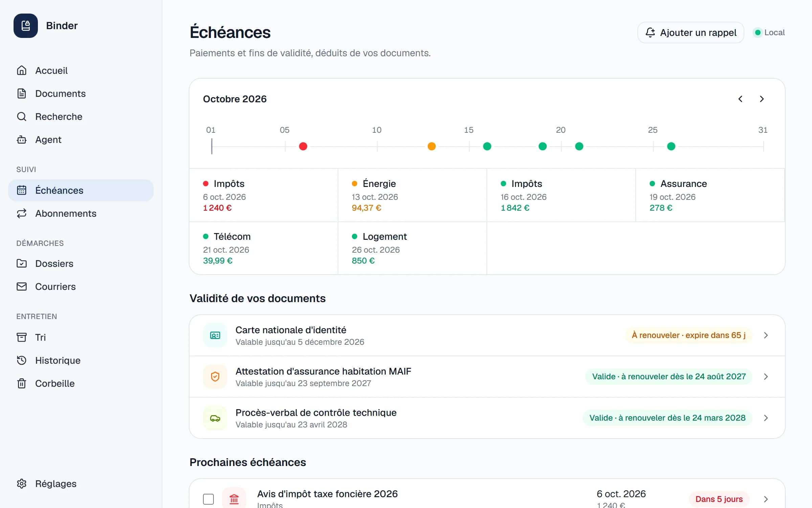812x508 pixels.
Task: Expand the Carte nationale d'identité row chevron
Action: (x=766, y=335)
